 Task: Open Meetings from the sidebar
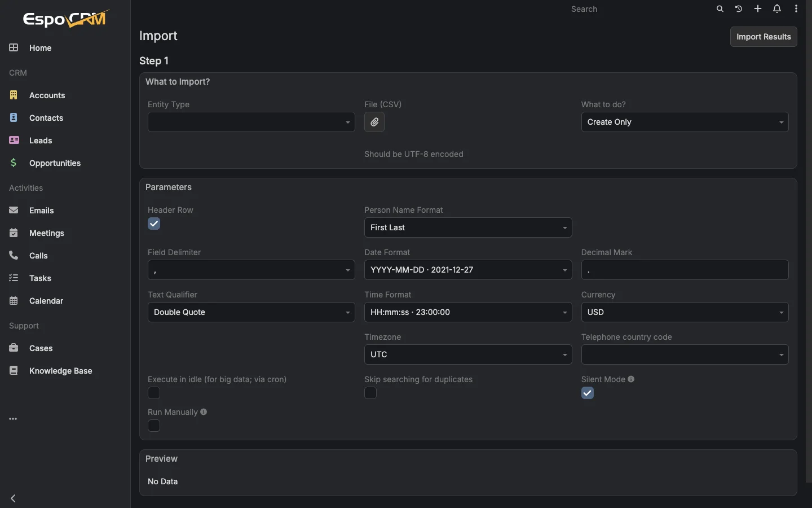65,233
